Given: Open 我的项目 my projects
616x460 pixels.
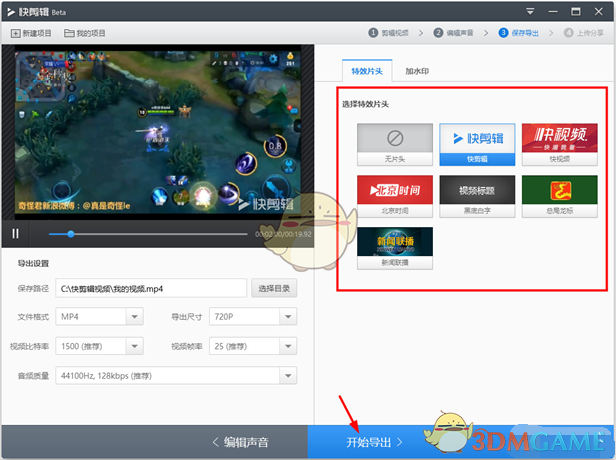Looking at the screenshot, I should (x=85, y=33).
